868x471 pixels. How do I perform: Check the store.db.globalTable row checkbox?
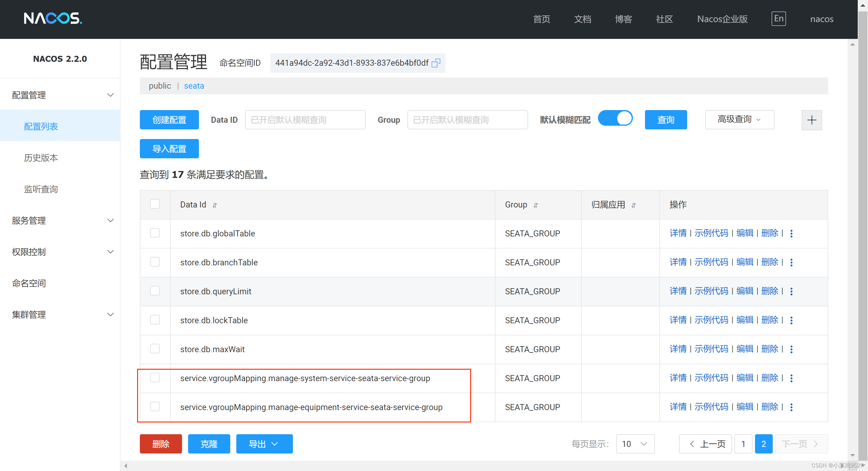pos(155,233)
